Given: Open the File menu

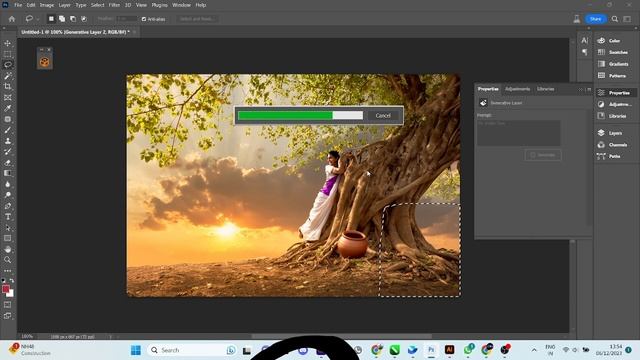Looking at the screenshot, I should click(x=18, y=5).
